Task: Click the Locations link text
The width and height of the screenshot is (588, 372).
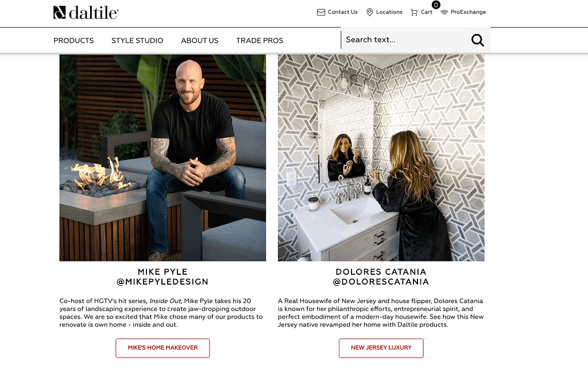Action: click(389, 12)
